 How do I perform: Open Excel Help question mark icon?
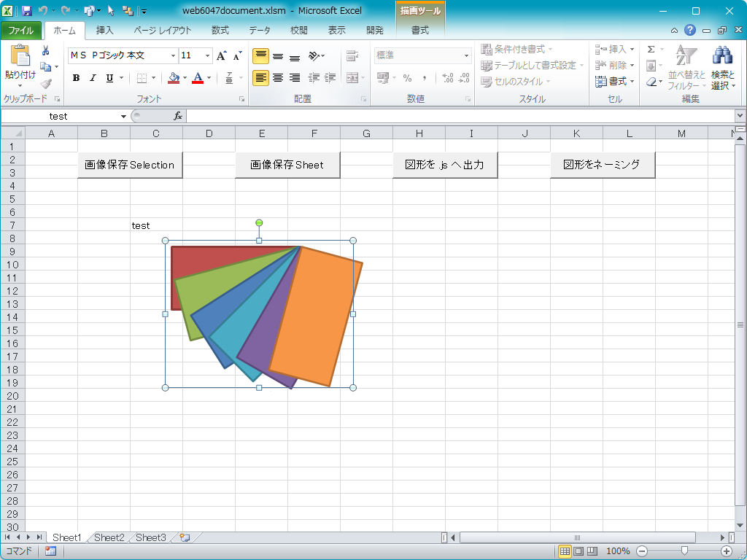(690, 30)
